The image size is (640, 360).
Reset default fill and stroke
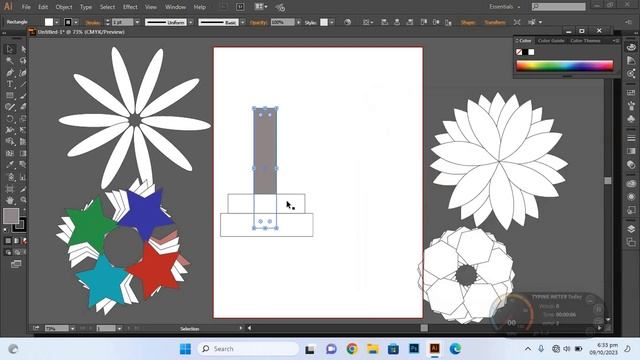coord(5,230)
